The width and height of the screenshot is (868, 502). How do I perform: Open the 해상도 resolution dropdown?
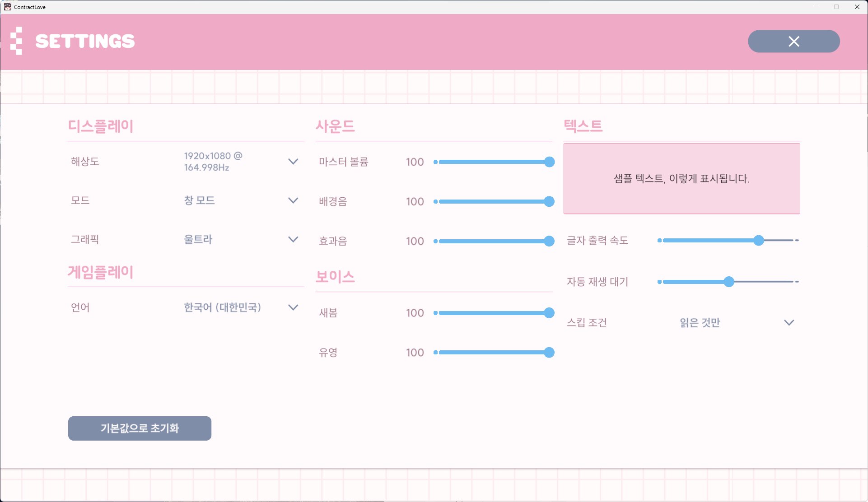point(293,161)
